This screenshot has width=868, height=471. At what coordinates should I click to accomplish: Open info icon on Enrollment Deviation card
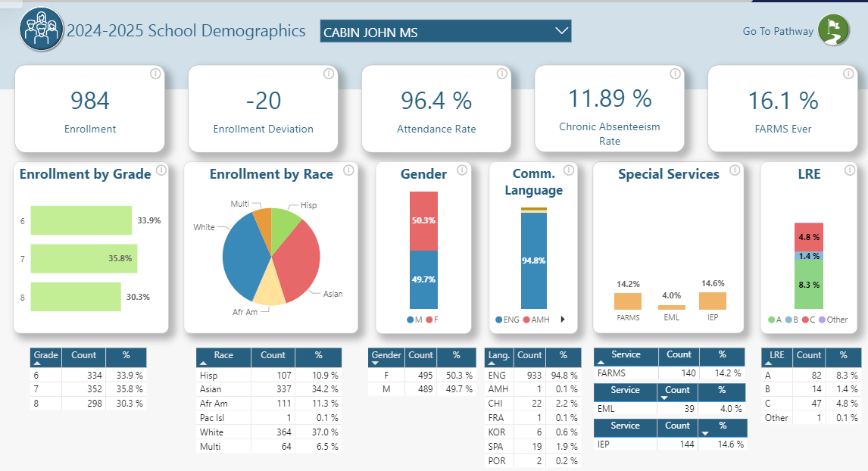(329, 73)
